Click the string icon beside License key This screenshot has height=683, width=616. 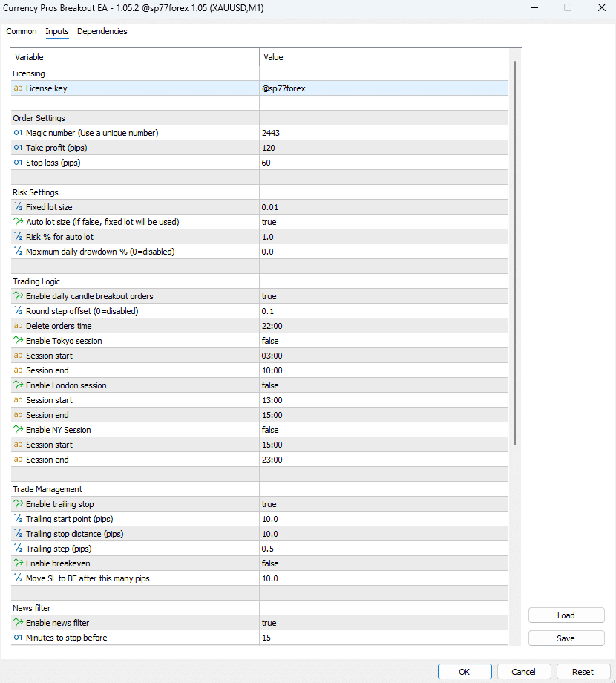(x=18, y=88)
